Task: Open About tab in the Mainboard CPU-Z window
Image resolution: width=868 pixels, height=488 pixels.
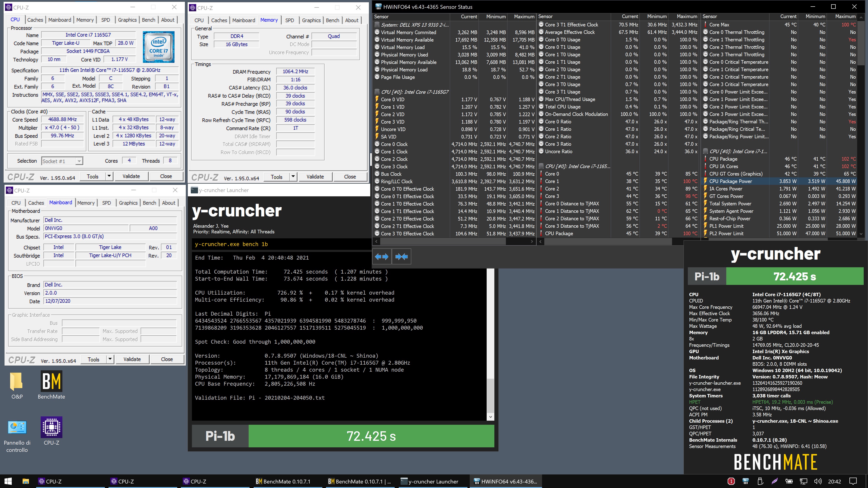Action: click(168, 203)
